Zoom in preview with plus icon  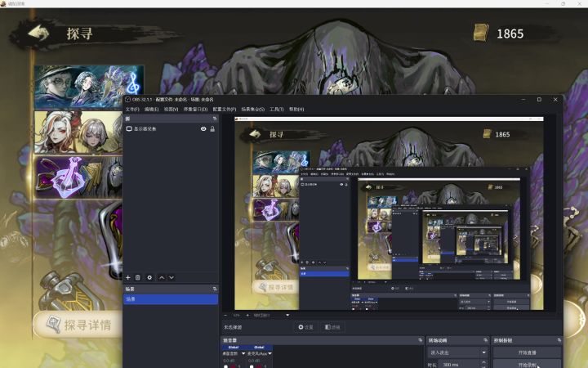[x=247, y=315]
